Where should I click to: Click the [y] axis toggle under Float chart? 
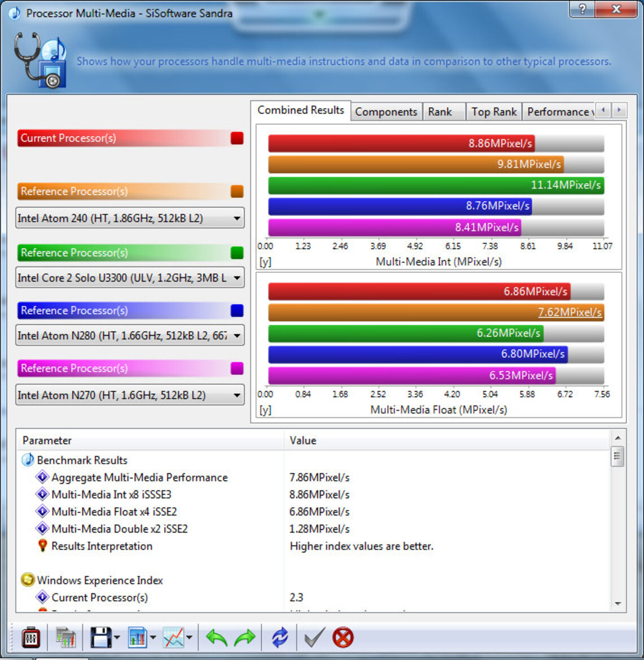click(x=265, y=410)
